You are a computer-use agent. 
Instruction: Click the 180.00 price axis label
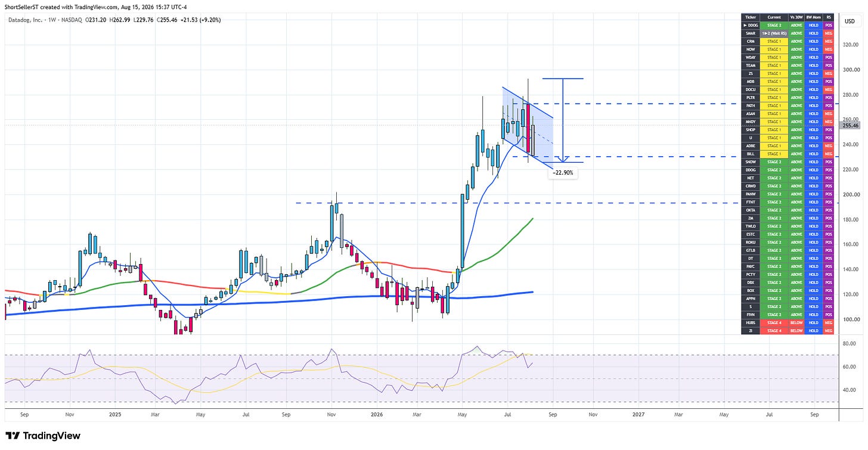coord(850,219)
